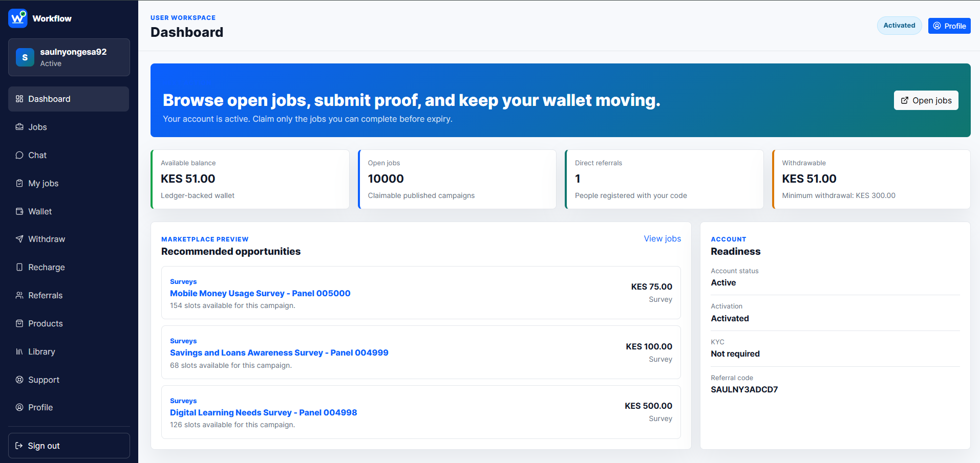Screen dimensions: 980x463
Task: Go to Referrals in the sidebar
Action: (69, 295)
